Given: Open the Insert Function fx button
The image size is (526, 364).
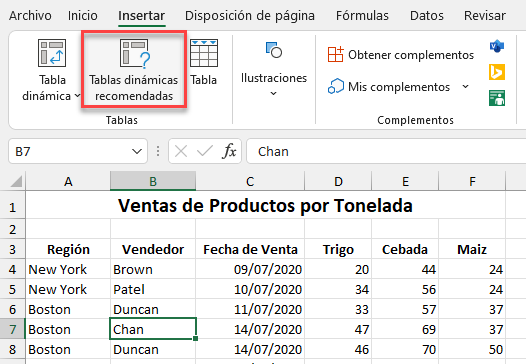Looking at the screenshot, I should tap(229, 151).
